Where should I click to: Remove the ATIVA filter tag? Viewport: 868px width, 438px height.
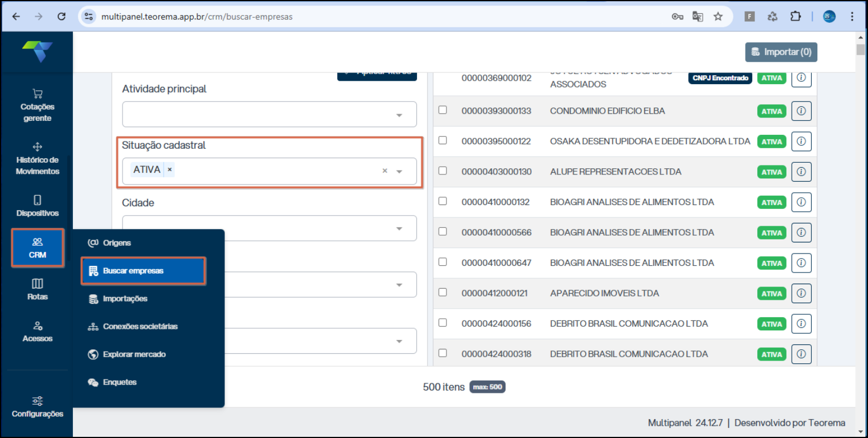(x=170, y=169)
